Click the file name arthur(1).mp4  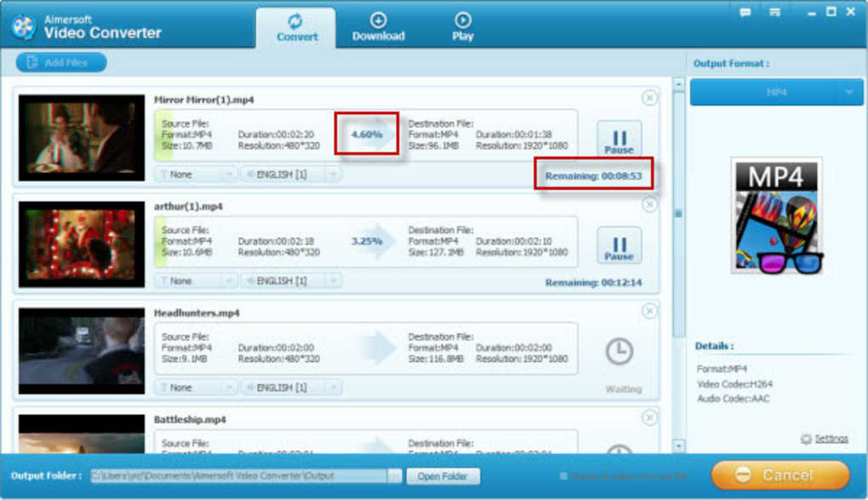pos(188,206)
